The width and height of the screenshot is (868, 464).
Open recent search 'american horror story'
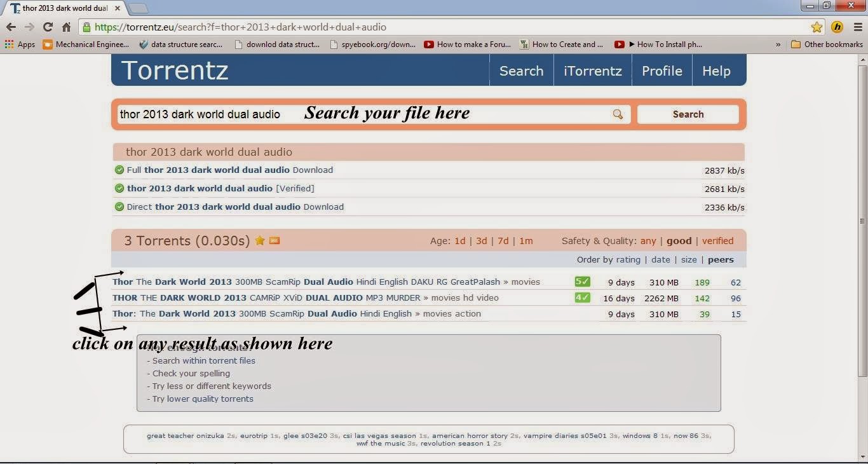(470, 436)
